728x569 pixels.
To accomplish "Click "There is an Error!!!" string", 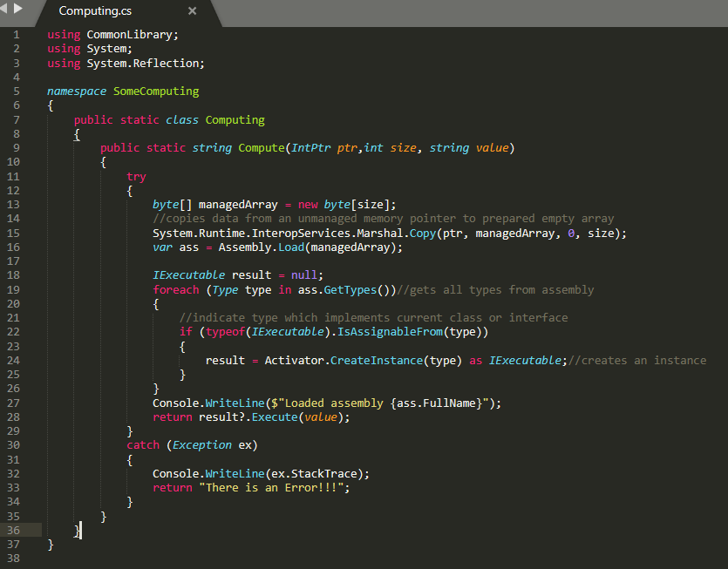I will (271, 488).
